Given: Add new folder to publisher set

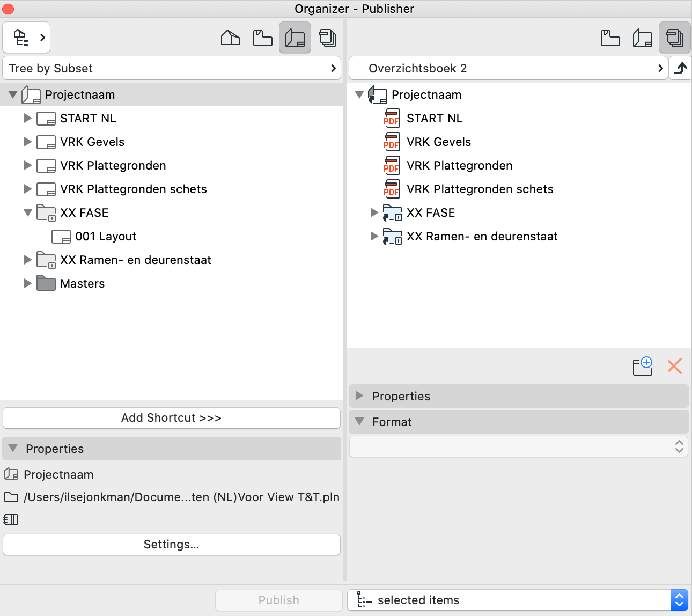Looking at the screenshot, I should (643, 366).
